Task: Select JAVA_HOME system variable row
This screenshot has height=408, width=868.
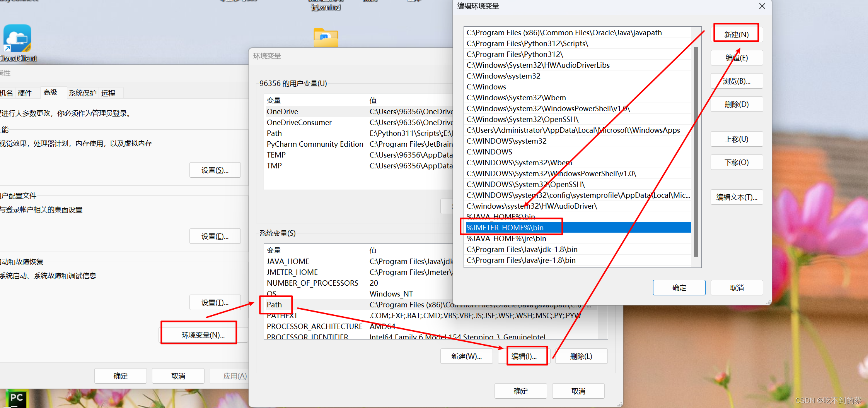Action: [358, 261]
